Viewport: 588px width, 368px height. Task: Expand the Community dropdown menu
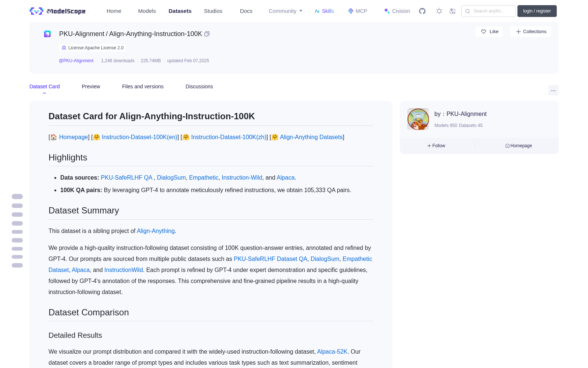tap(286, 11)
